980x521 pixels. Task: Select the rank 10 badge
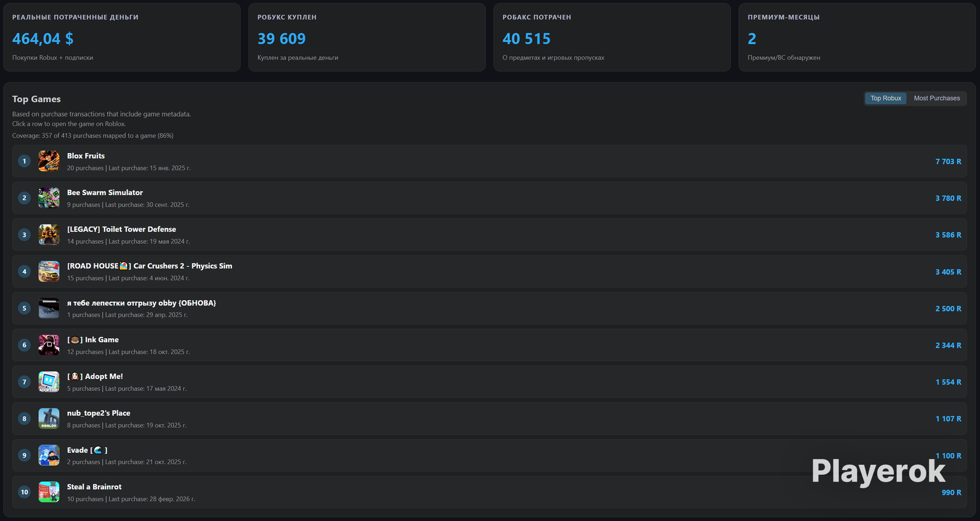point(24,492)
